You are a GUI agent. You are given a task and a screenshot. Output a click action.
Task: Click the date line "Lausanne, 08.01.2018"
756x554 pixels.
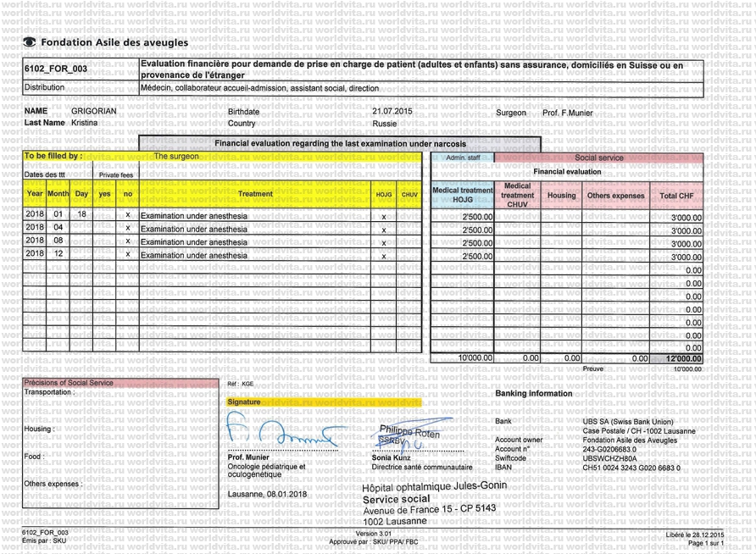(267, 494)
